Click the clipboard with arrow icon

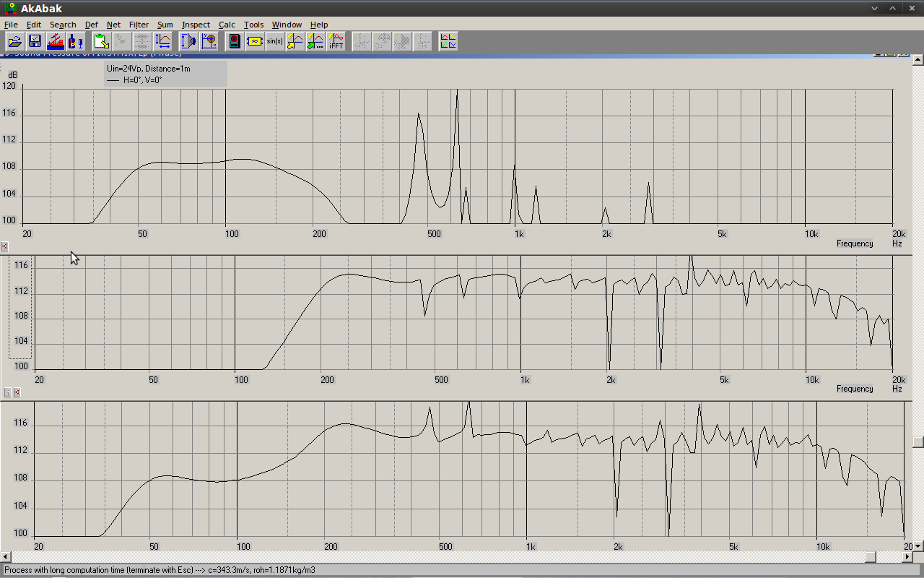tap(101, 41)
